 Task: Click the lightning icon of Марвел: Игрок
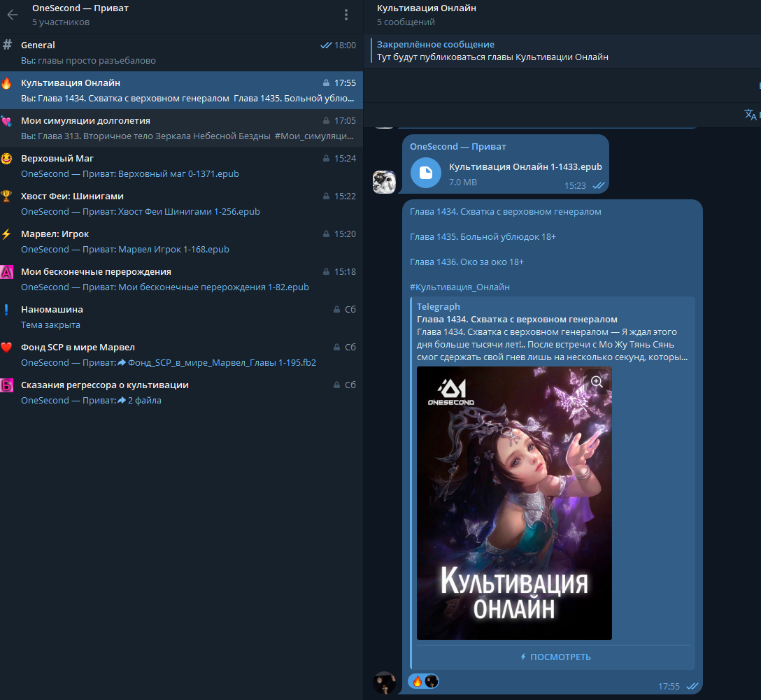point(6,234)
